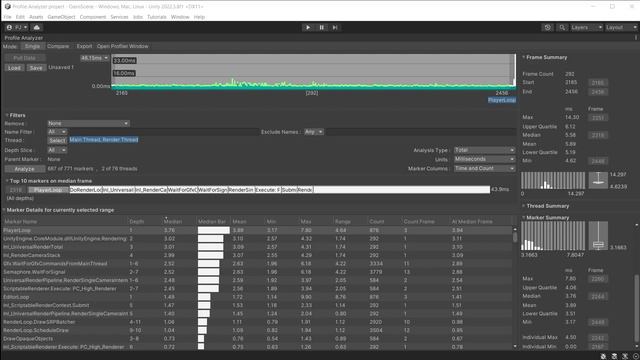Click WaitForSignal segment in top markers bar
640x360 pixels.
coord(212,190)
